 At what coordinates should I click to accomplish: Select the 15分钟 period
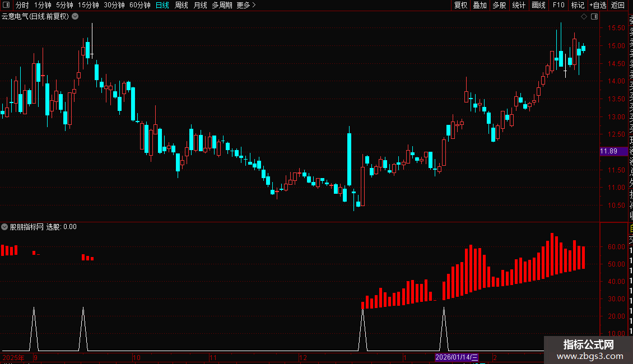tap(89, 5)
